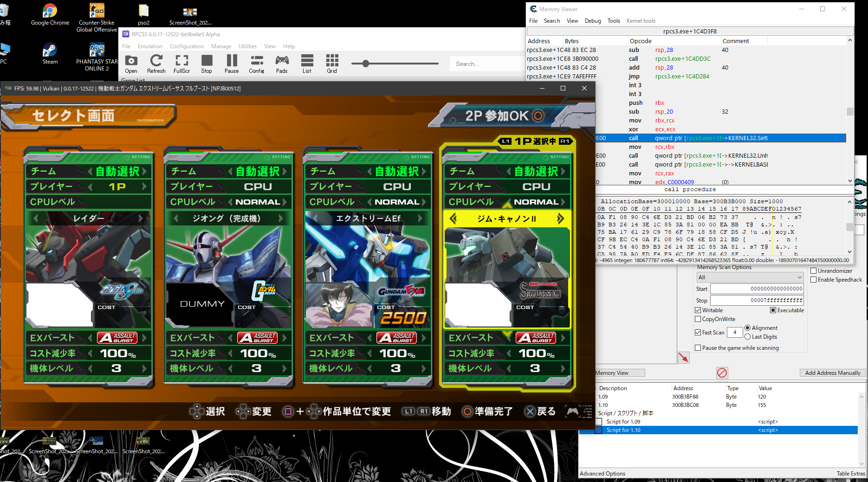Click the scan Start address field
This screenshot has width=868, height=482.
(x=757, y=289)
